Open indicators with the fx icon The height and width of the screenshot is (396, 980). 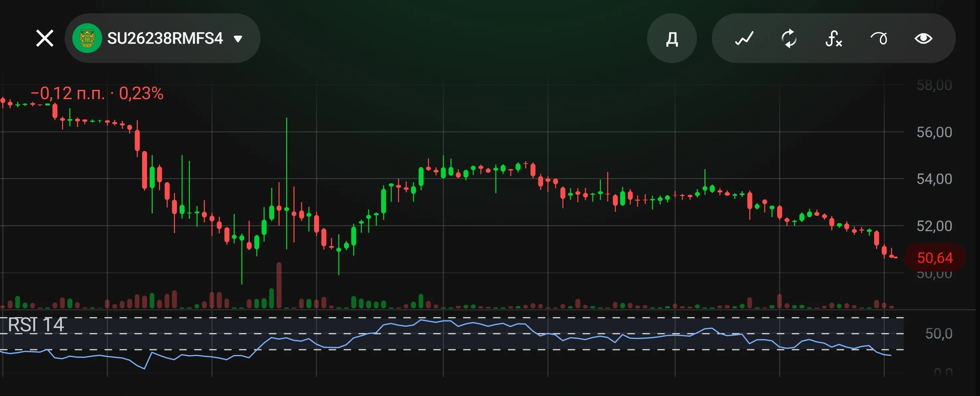834,38
